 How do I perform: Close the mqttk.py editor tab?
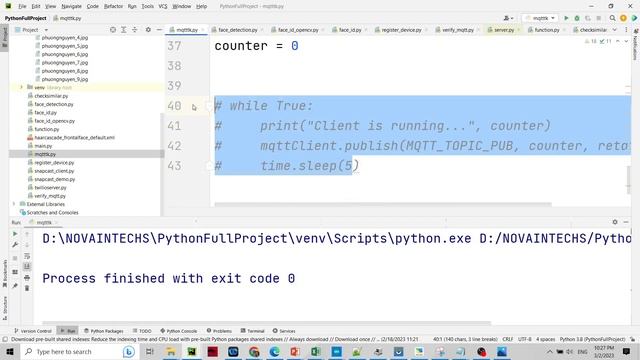point(202,30)
